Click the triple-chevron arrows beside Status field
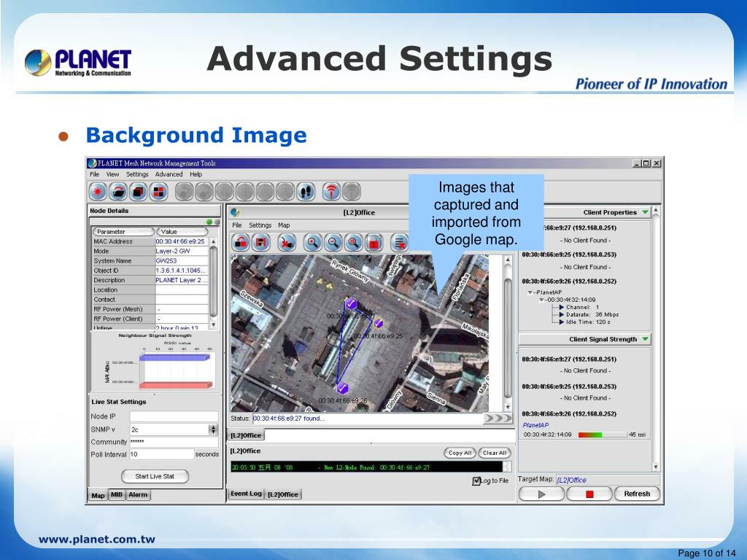Viewport: 747px width, 560px height. [x=498, y=419]
